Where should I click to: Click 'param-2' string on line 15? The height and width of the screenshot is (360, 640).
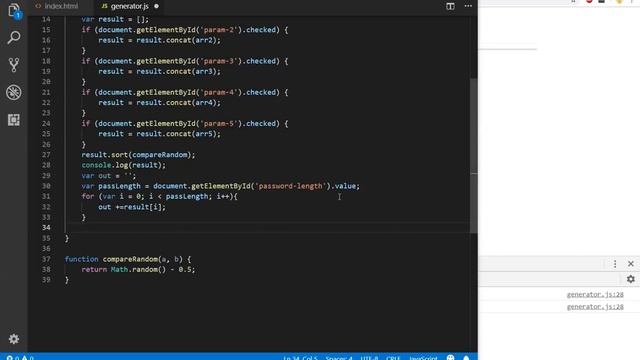tap(218, 30)
